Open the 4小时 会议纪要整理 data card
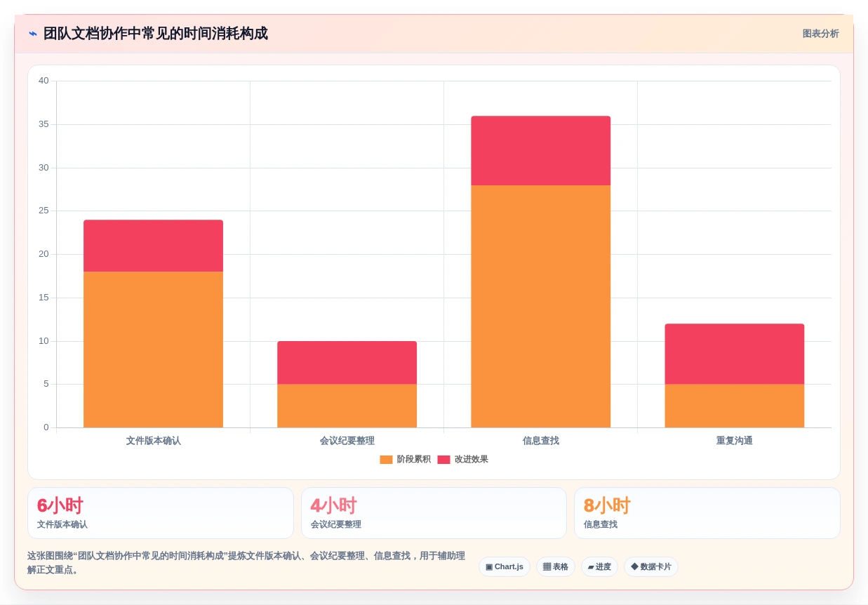The height and width of the screenshot is (605, 868). [434, 513]
